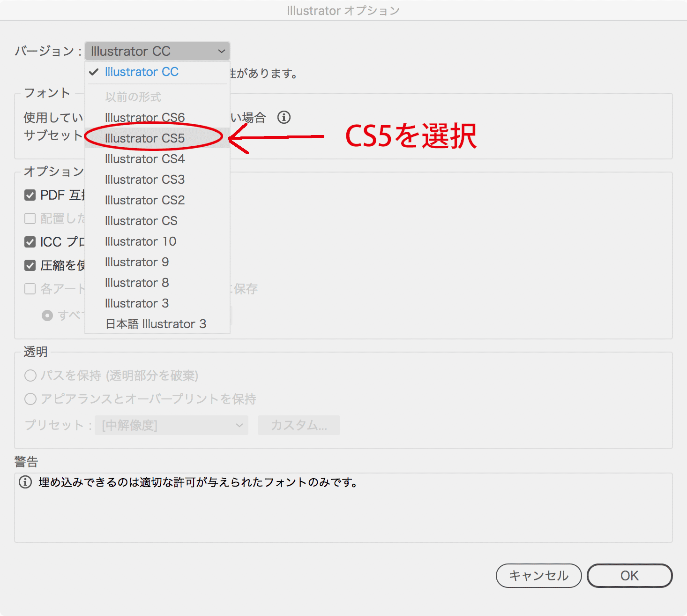Open the バージョン dropdown

157,51
